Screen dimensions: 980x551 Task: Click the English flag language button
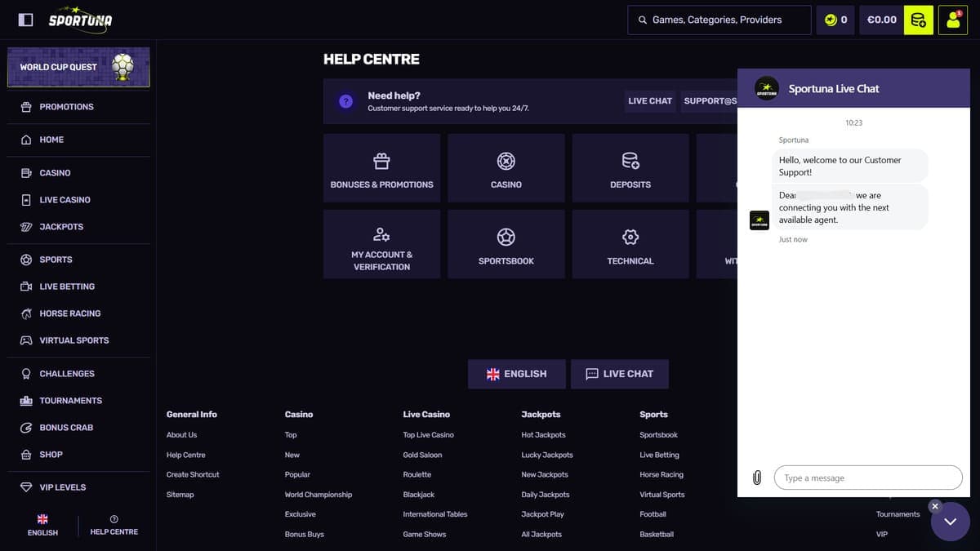(516, 374)
